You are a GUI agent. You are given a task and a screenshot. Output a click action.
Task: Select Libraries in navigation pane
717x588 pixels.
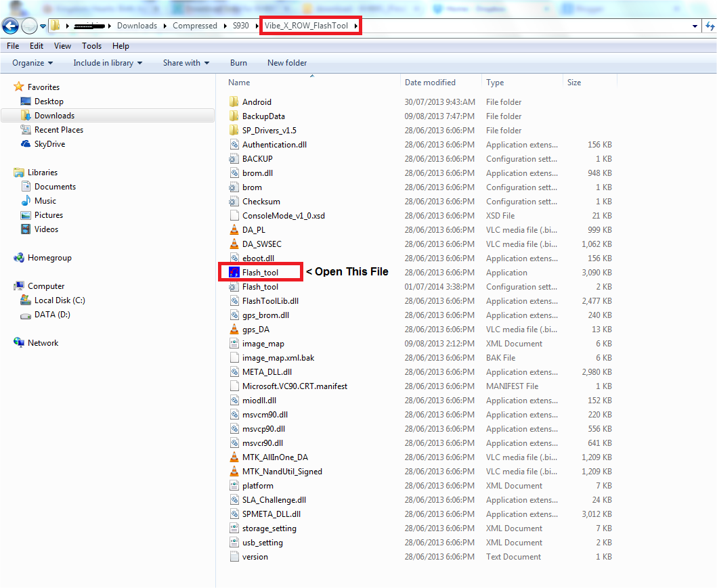point(43,173)
